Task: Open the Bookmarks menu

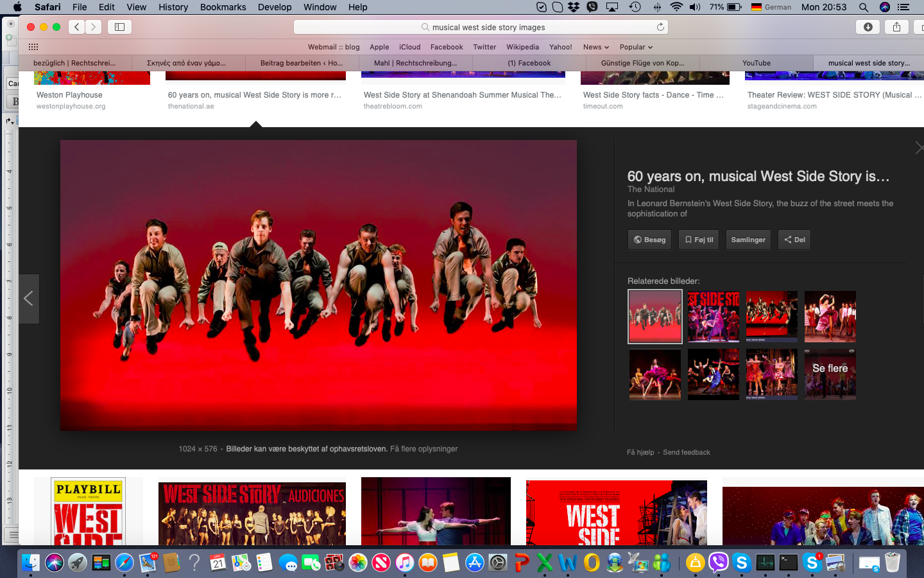Action: coord(223,7)
